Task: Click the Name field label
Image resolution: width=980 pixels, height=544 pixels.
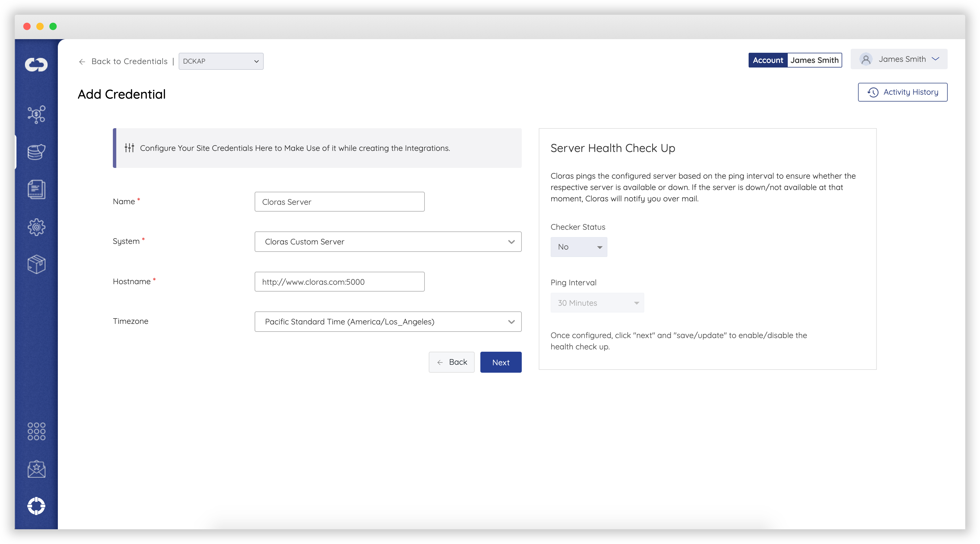Action: (124, 202)
